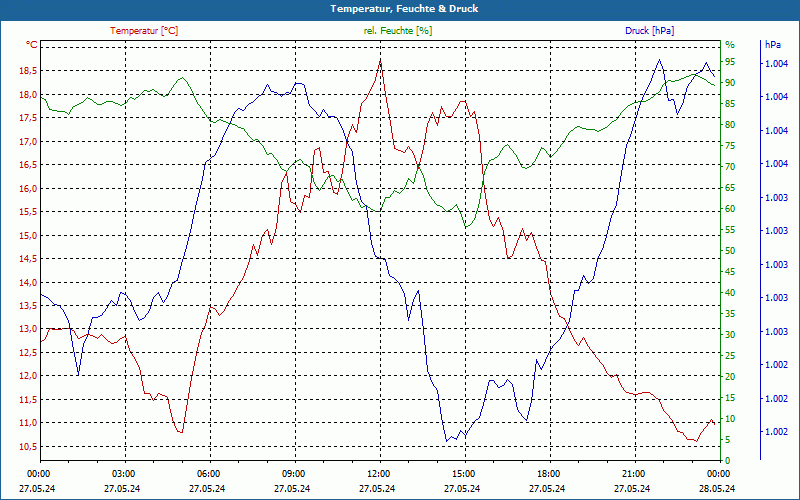Click the green 40 humidity axis value

point(730,293)
